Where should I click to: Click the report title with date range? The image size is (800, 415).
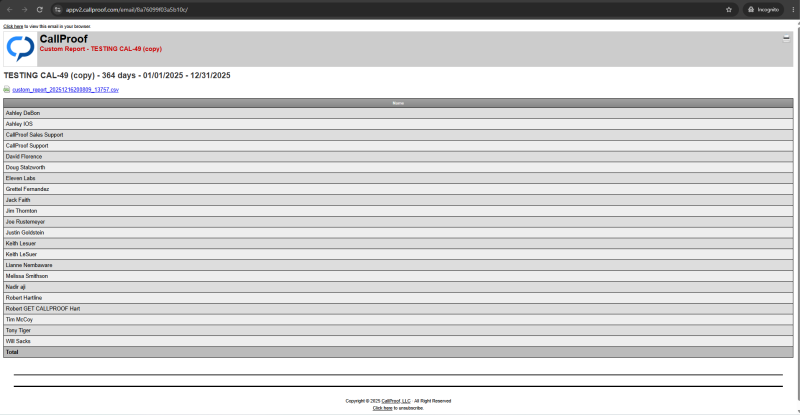coord(117,75)
